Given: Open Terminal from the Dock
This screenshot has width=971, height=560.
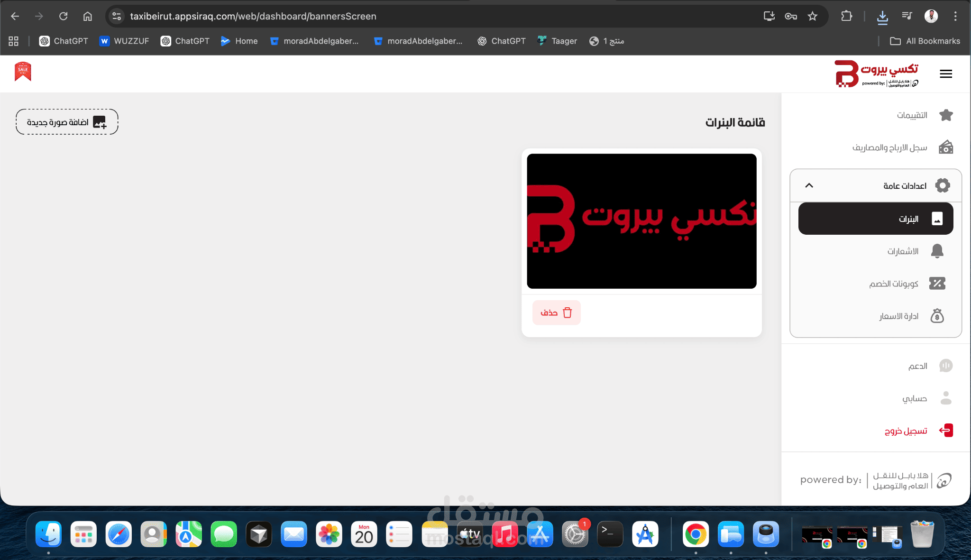Looking at the screenshot, I should click(610, 534).
